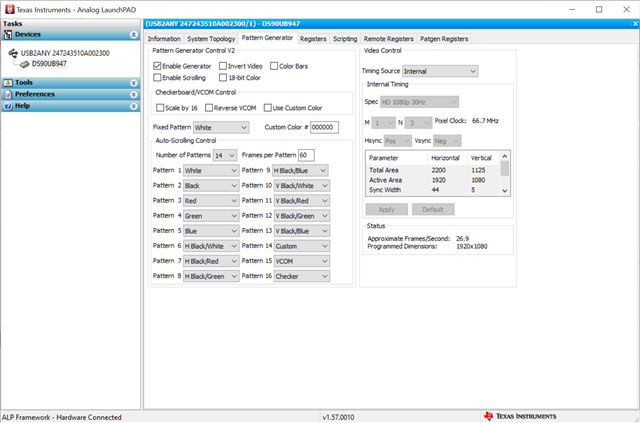
Task: Open the Timing Source dropdown
Action: click(x=440, y=71)
